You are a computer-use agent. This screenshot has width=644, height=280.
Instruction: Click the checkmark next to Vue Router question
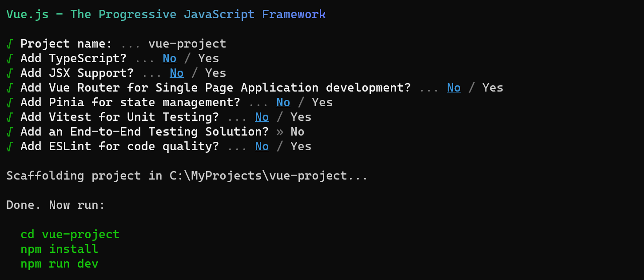pyautogui.click(x=9, y=87)
